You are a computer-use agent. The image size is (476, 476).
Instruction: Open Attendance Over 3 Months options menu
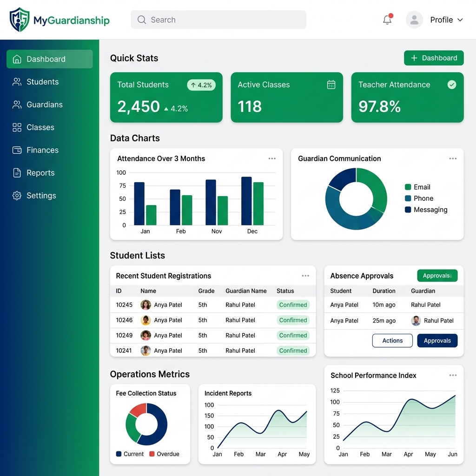click(x=272, y=159)
